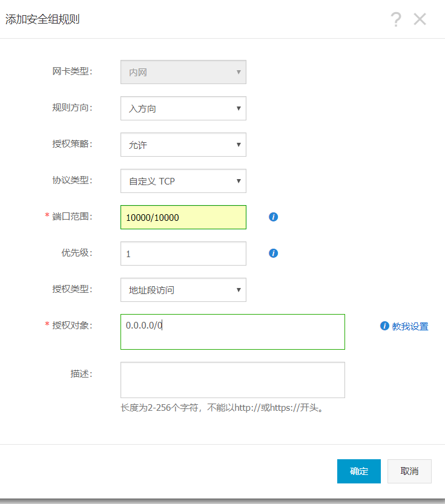Expand the 协议类型 dropdown showing 自定义 TCP
445x504 pixels.
183,181
